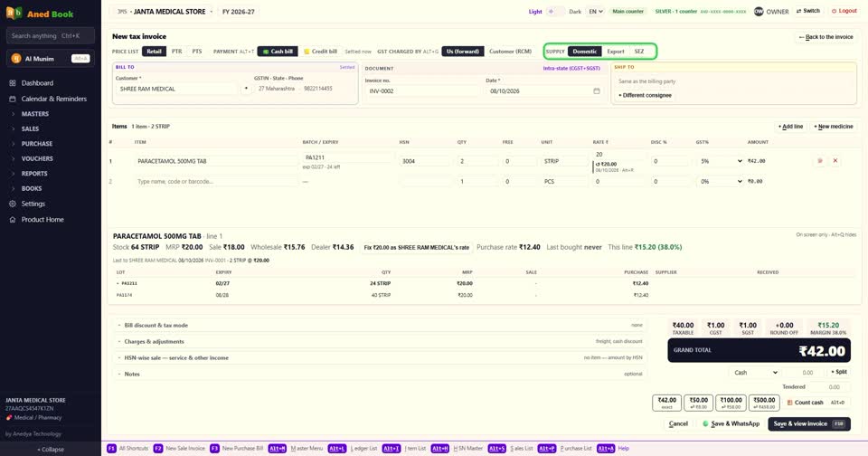868x456 pixels.
Task: Click Different consignee button
Action: click(645, 95)
